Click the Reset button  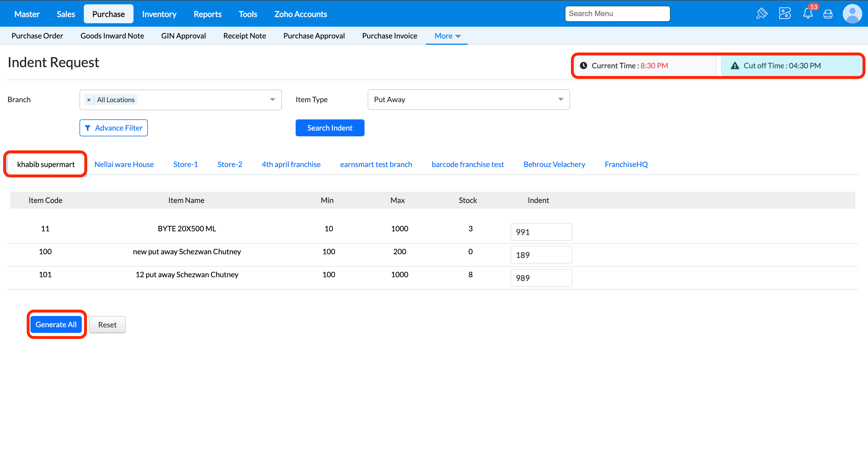tap(107, 325)
